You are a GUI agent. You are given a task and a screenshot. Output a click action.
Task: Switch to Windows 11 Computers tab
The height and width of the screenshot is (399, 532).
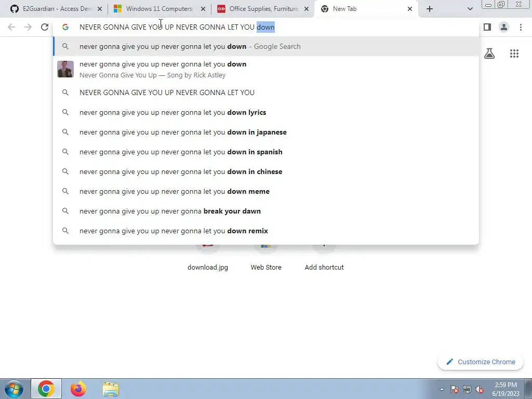(x=159, y=9)
